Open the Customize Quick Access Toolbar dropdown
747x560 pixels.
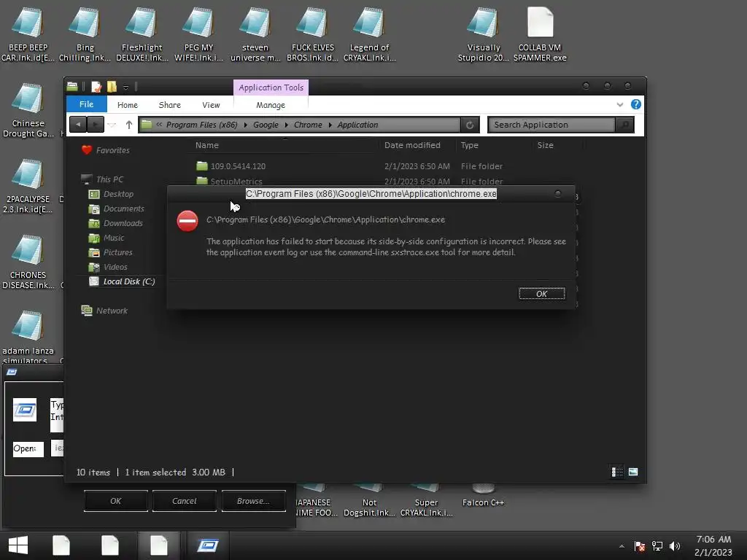[125, 87]
